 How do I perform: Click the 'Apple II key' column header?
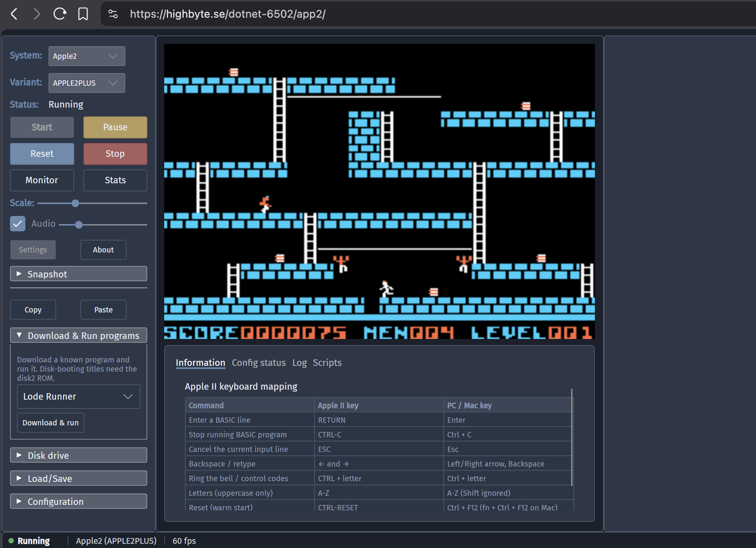click(x=379, y=405)
